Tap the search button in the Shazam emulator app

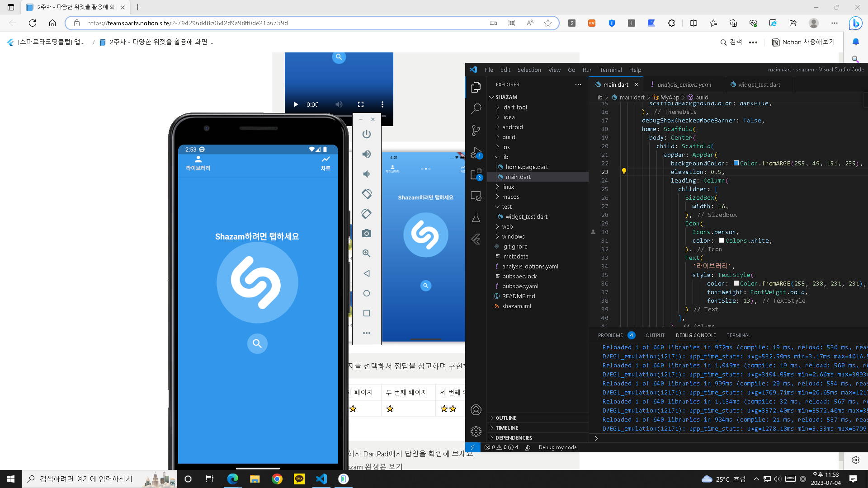coord(257,343)
